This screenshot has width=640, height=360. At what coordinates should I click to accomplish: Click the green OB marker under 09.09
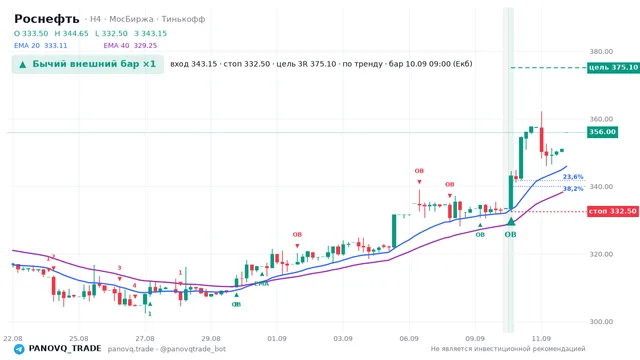[480, 235]
